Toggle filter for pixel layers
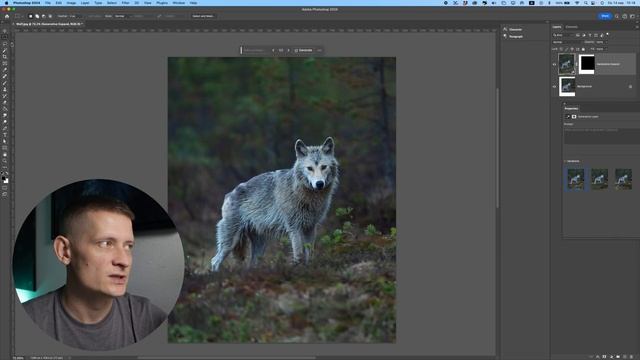 click(578, 35)
